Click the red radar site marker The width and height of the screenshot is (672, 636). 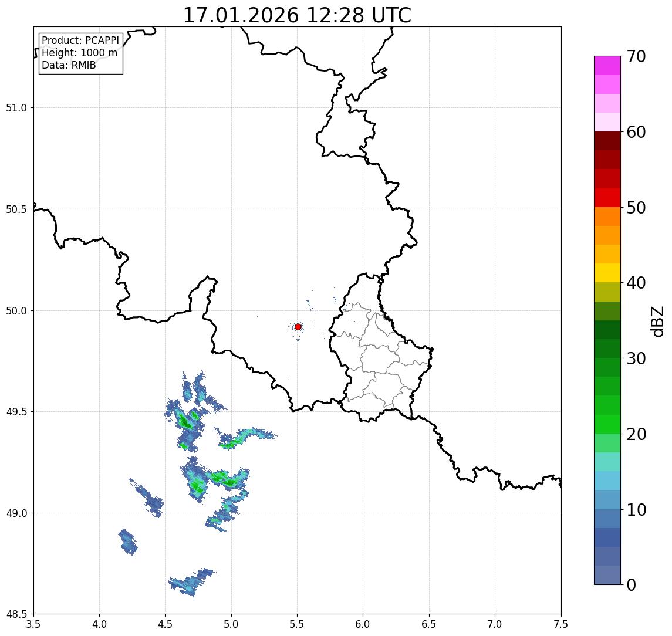click(298, 327)
